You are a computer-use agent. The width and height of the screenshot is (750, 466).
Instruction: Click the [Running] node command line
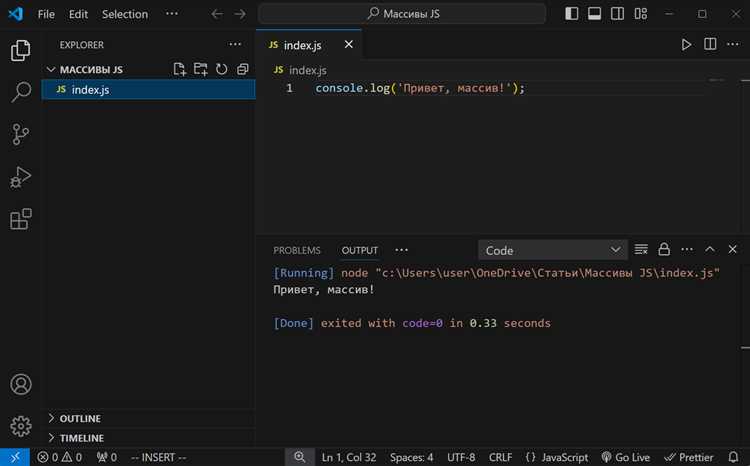496,273
